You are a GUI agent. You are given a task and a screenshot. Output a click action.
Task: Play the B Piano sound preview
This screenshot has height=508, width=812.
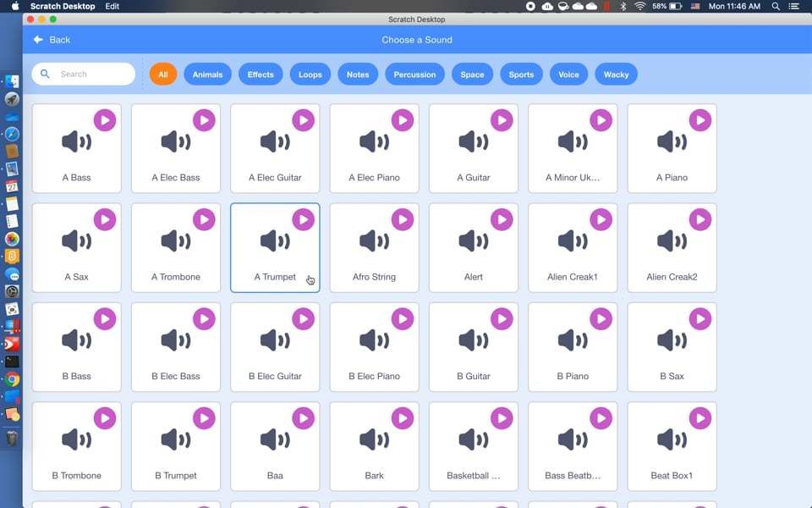(601, 318)
